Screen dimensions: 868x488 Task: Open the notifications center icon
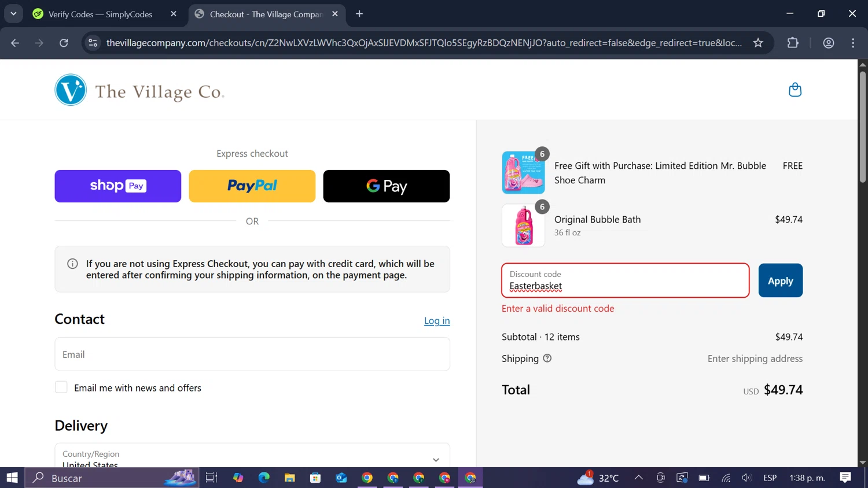pyautogui.click(x=845, y=478)
